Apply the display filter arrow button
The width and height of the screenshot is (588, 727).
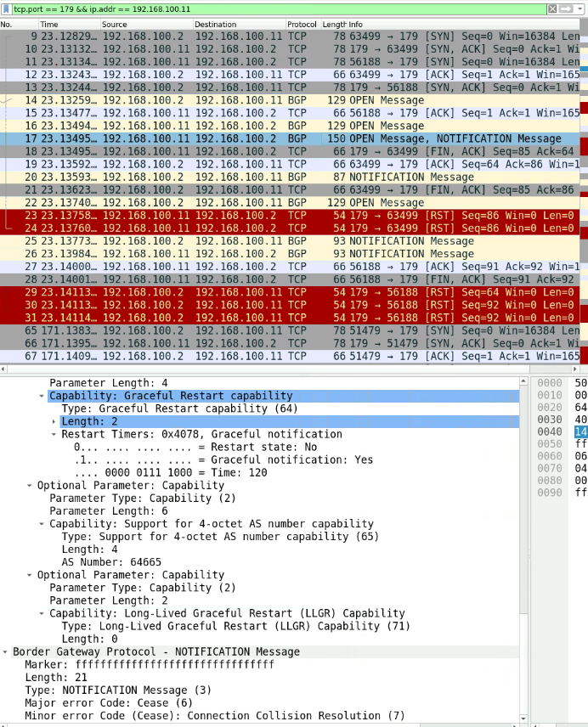coord(566,8)
